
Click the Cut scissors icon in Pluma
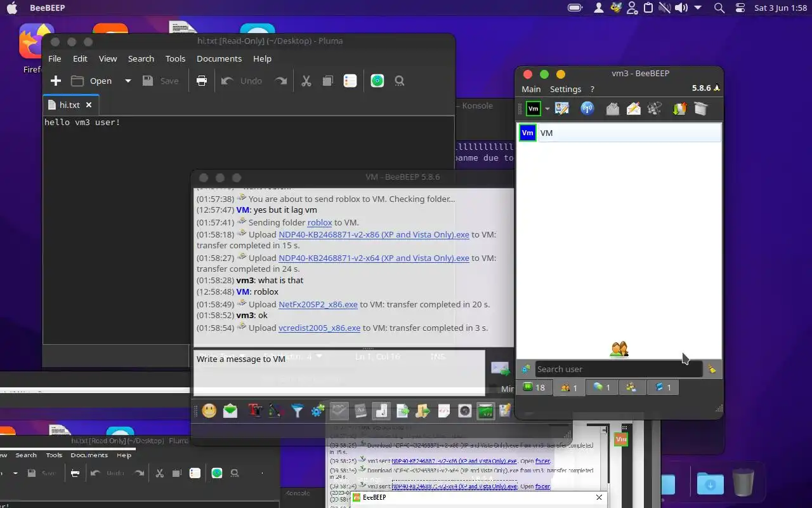point(306,81)
